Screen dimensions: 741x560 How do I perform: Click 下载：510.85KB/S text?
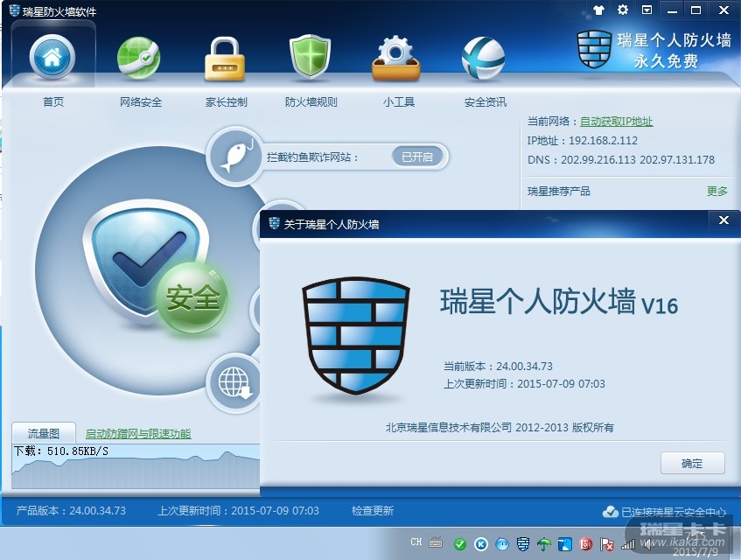coord(61,451)
